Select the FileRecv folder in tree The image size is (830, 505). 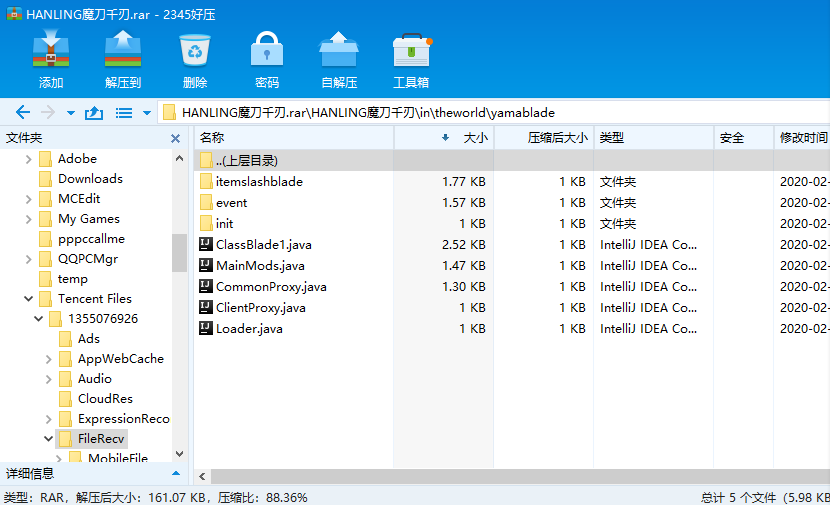(101, 439)
